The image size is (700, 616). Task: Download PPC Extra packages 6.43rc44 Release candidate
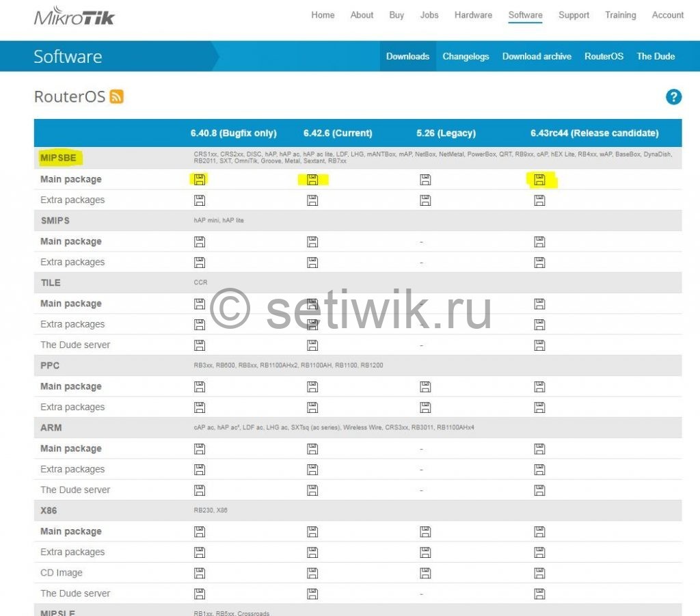click(540, 407)
